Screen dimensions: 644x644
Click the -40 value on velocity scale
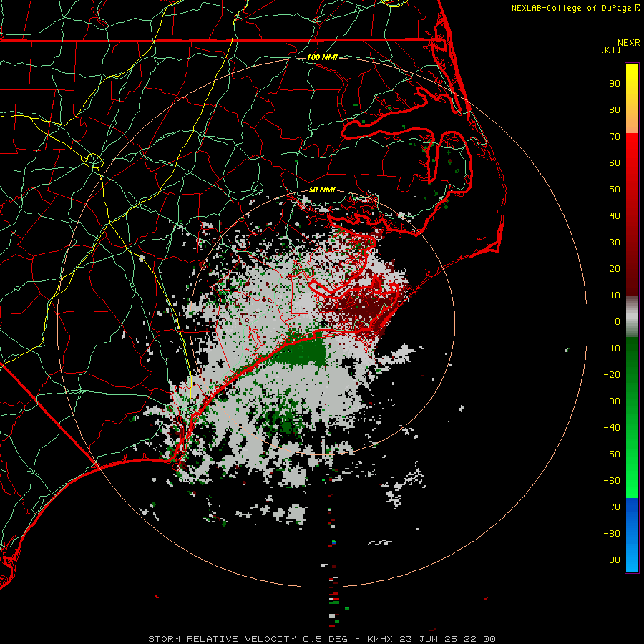pos(612,428)
